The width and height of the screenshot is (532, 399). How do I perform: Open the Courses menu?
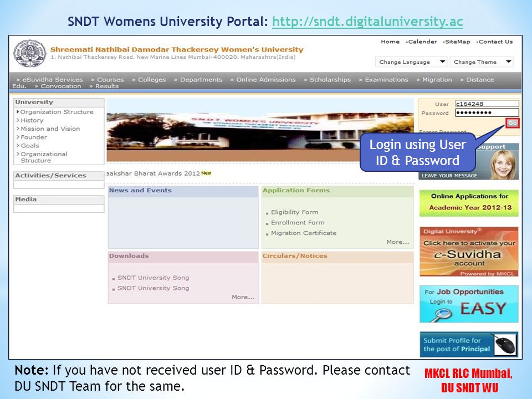pos(110,79)
